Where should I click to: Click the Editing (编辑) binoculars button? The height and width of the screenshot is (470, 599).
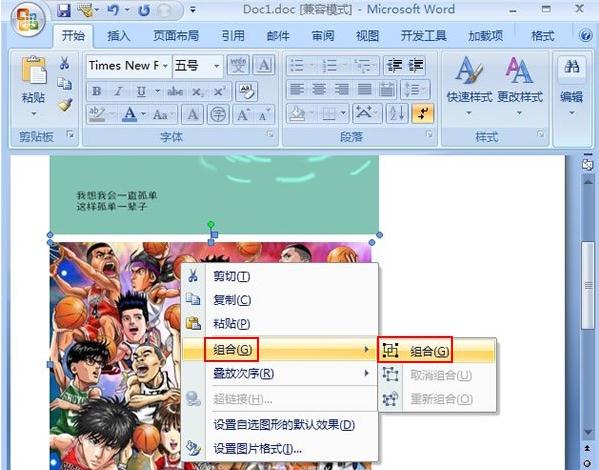tap(571, 86)
